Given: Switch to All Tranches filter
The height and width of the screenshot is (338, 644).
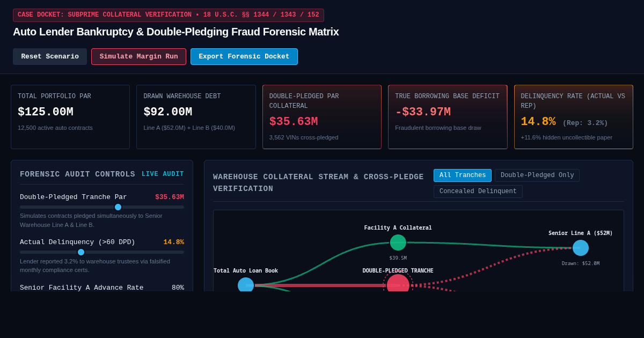Looking at the screenshot, I should tap(463, 175).
